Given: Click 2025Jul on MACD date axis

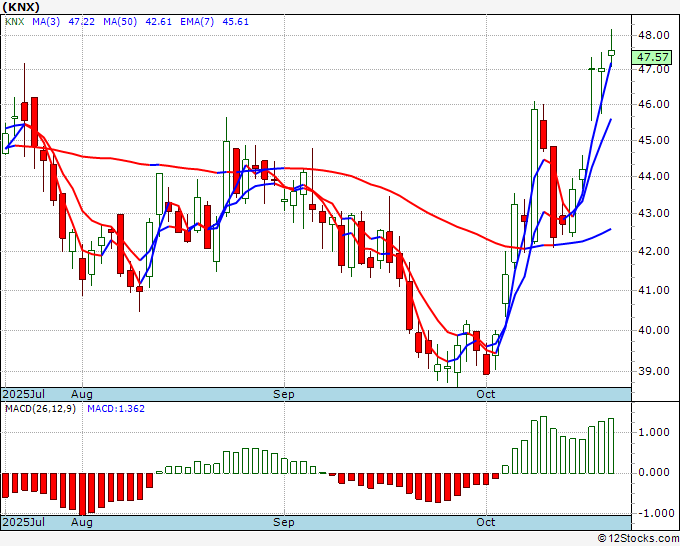Looking at the screenshot, I should tap(24, 522).
